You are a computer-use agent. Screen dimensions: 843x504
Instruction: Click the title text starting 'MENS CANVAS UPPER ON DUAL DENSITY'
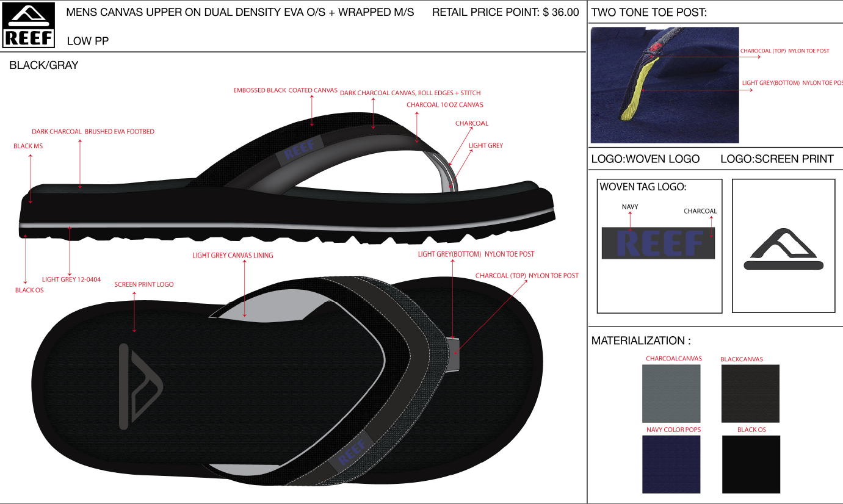tap(240, 12)
